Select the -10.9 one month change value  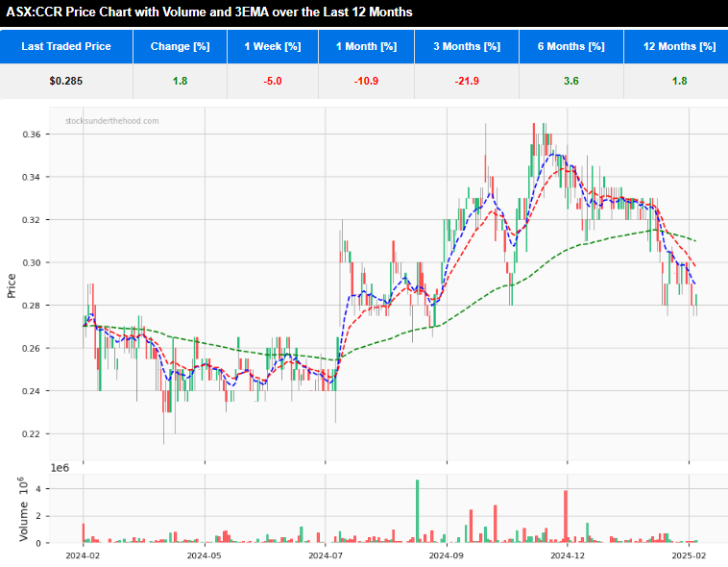366,81
